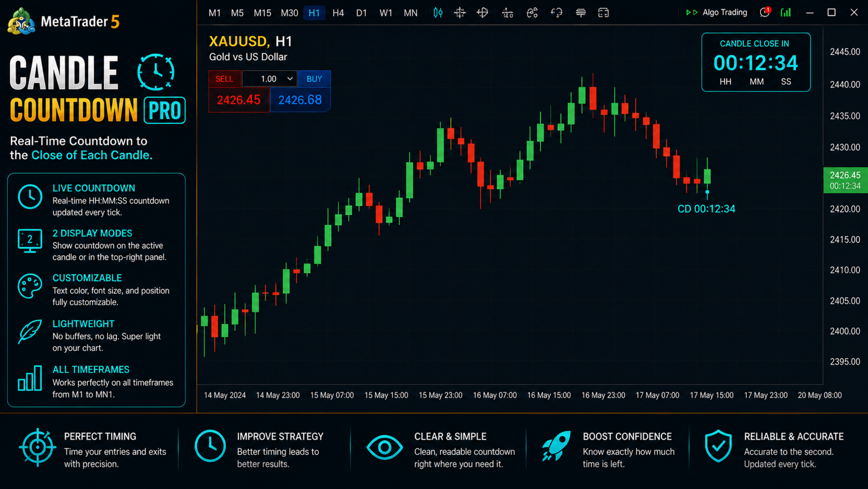Click the CUSTOMIZABLE feature heading
868x489 pixels.
(87, 278)
